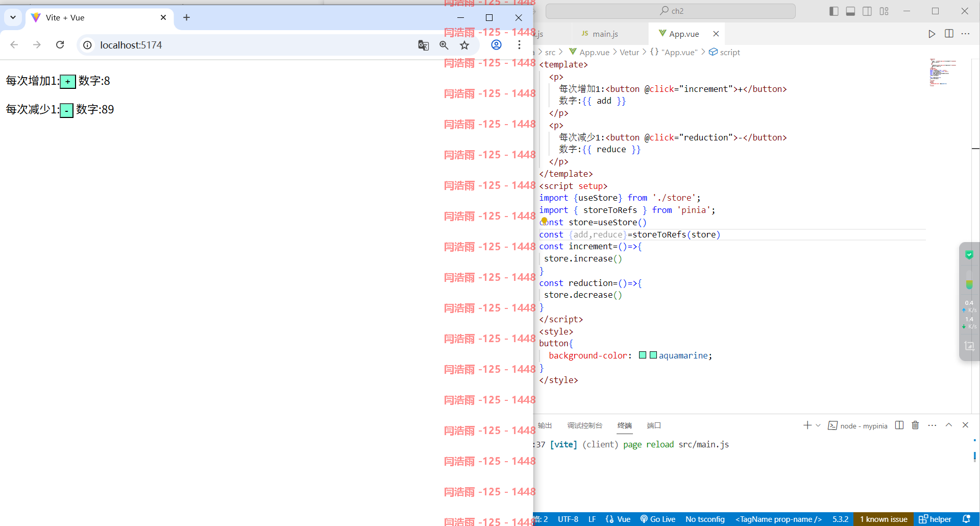Open notifications bell in status bar
Viewport: 980px width, 526px height.
coord(966,519)
